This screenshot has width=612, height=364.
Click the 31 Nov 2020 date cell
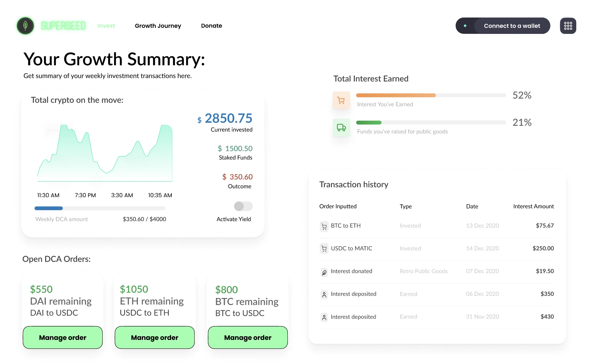(483, 317)
